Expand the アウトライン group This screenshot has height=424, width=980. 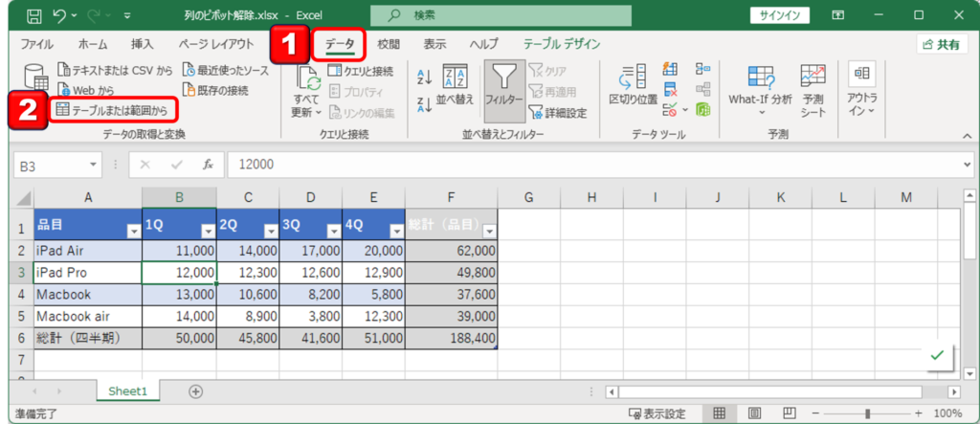pos(862,91)
